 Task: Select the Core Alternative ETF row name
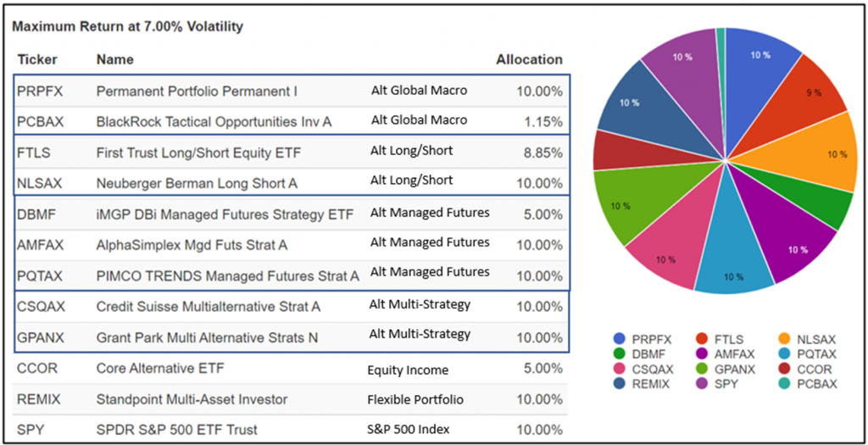pyautogui.click(x=160, y=368)
